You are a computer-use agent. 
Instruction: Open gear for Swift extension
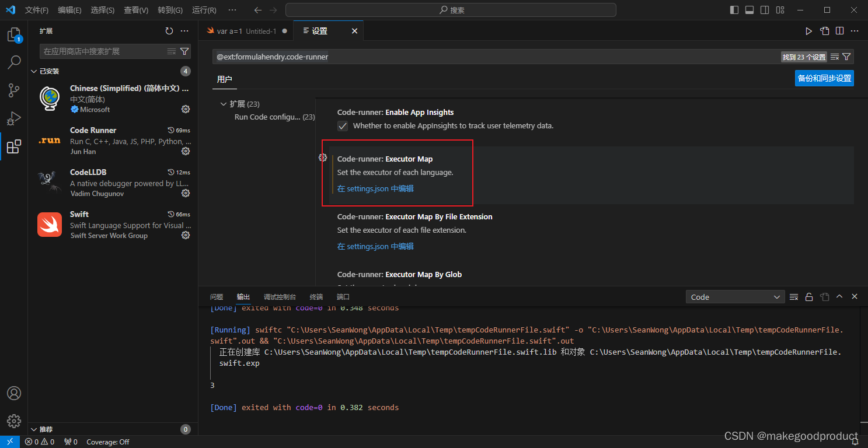(x=186, y=235)
